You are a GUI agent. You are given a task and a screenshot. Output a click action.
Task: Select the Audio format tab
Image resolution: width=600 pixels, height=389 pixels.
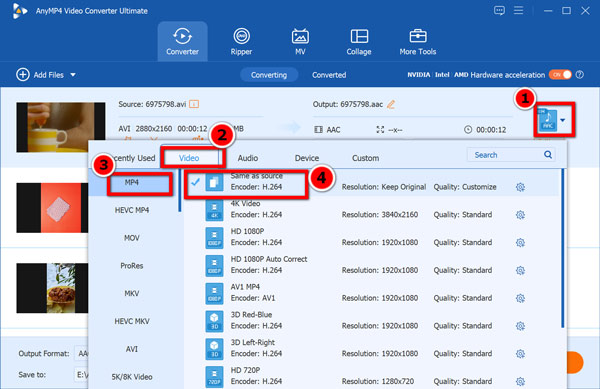(248, 158)
